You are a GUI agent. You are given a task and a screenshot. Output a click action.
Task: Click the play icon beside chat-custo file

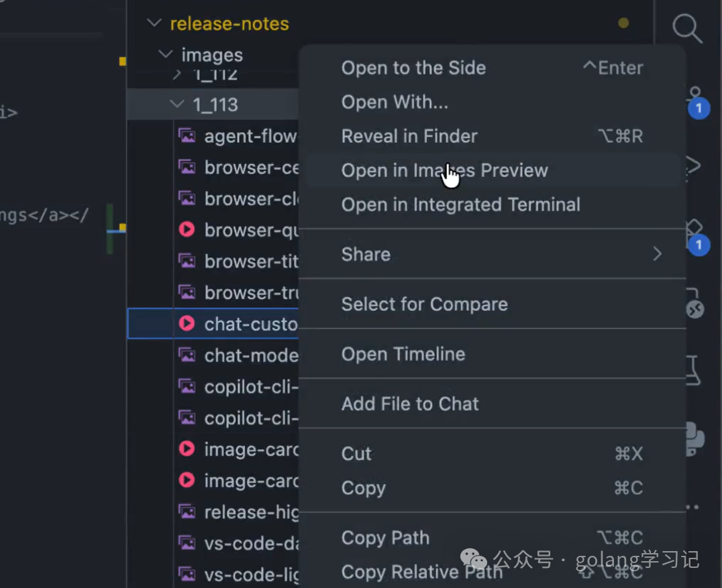(187, 323)
